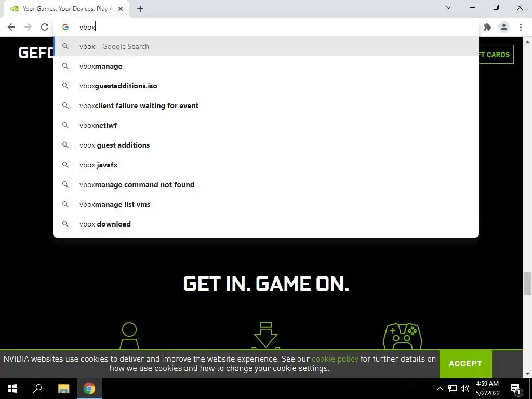Choose the 'vbox guest additions' suggestion
This screenshot has width=532, height=399.
tap(266, 145)
